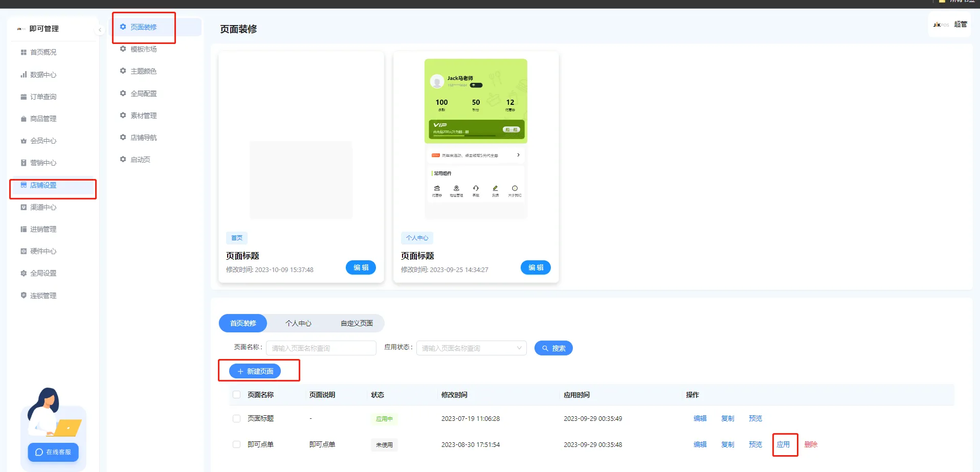The width and height of the screenshot is (980, 472).
Task: Click the 商品管理 bag icon
Action: (24, 119)
